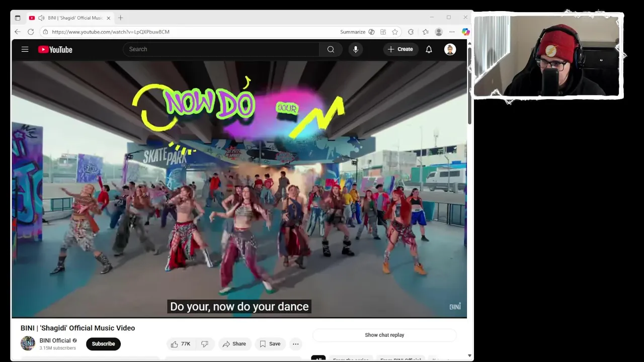Open a new tab with the plus button
This screenshot has width=644, height=362.
coord(120,18)
